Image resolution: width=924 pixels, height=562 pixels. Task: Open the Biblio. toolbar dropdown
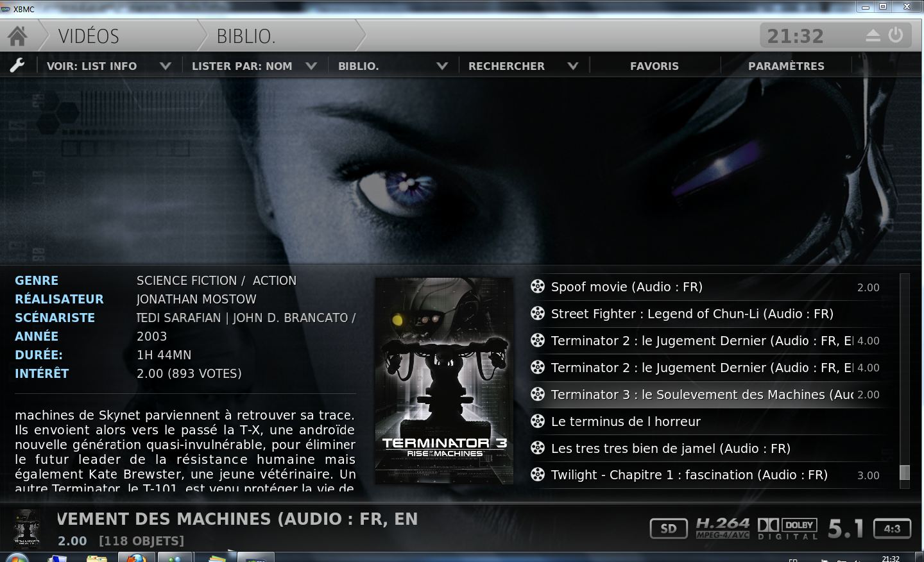click(441, 66)
